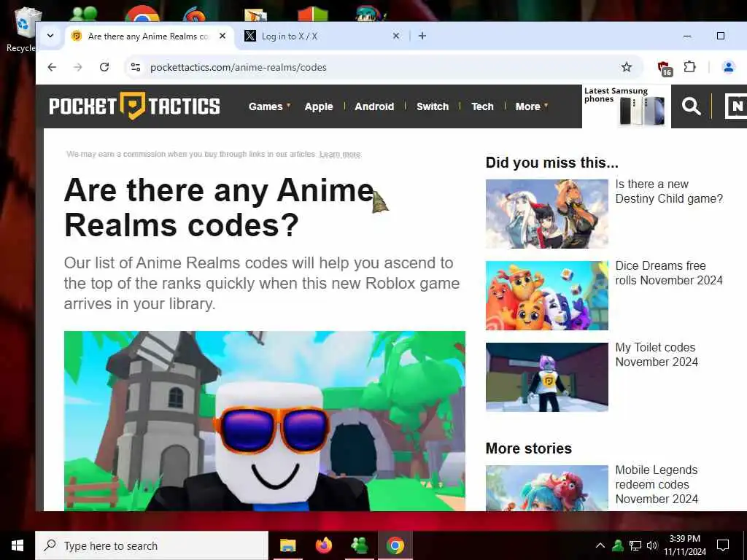Image resolution: width=747 pixels, height=560 pixels.
Task: Open site information icon in address bar
Action: point(136,67)
